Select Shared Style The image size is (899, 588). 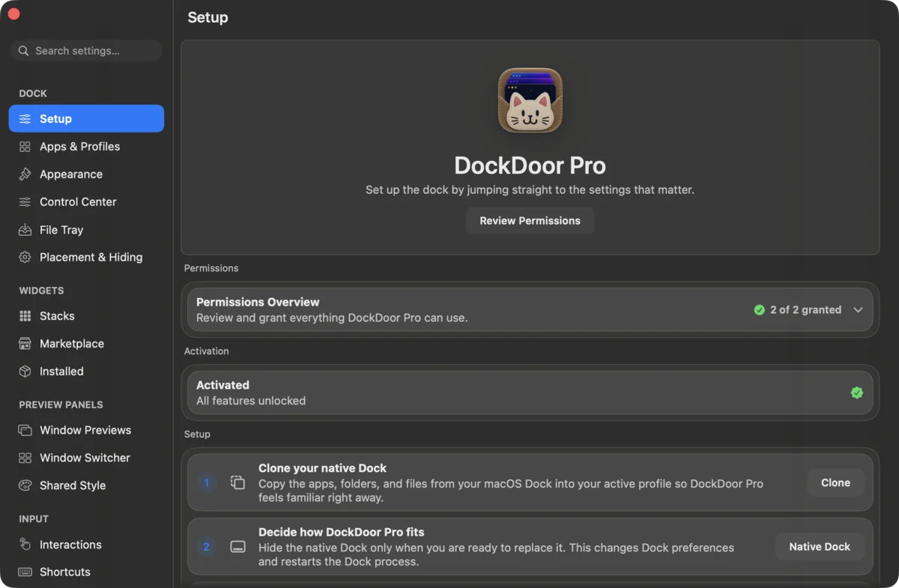click(86, 485)
